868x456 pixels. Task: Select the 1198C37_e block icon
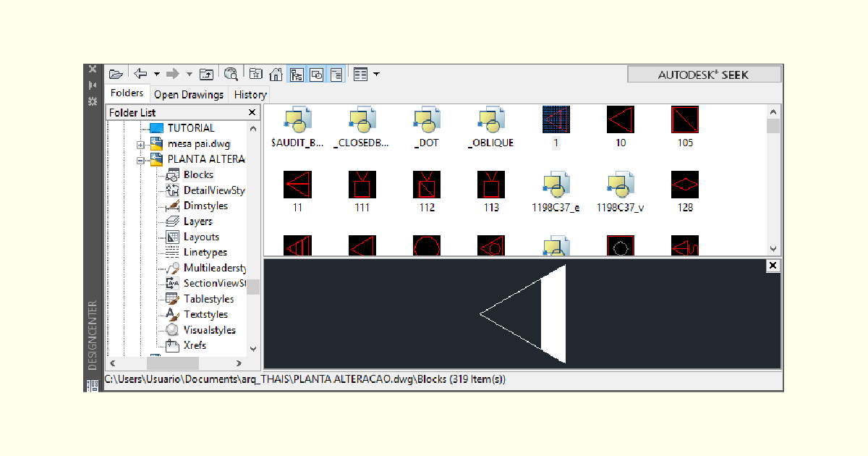tap(556, 185)
